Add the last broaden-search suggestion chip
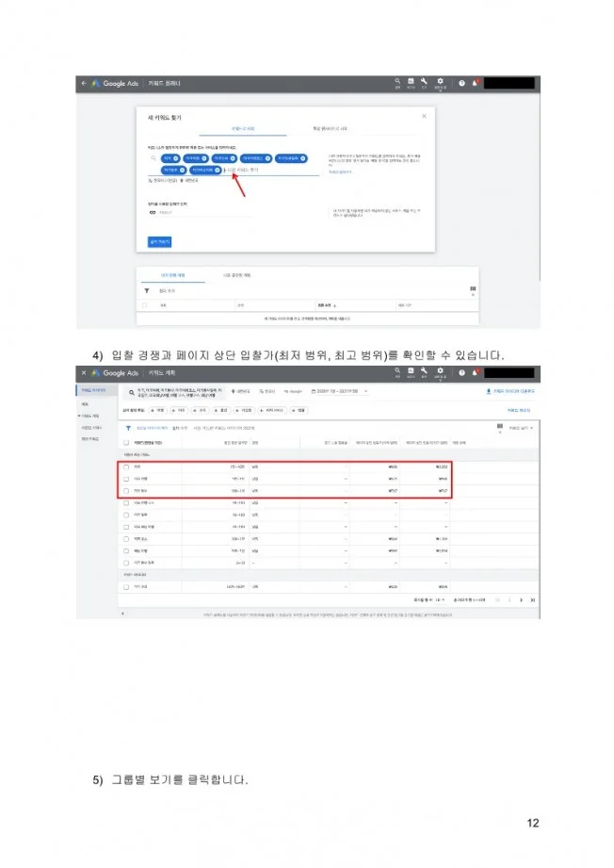 [x=299, y=411]
